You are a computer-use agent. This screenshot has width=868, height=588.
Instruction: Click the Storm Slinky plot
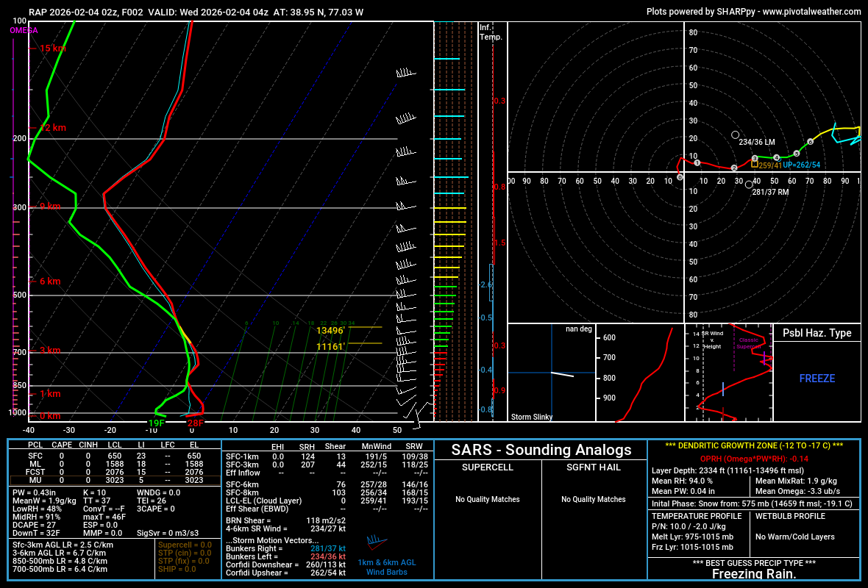click(x=551, y=373)
